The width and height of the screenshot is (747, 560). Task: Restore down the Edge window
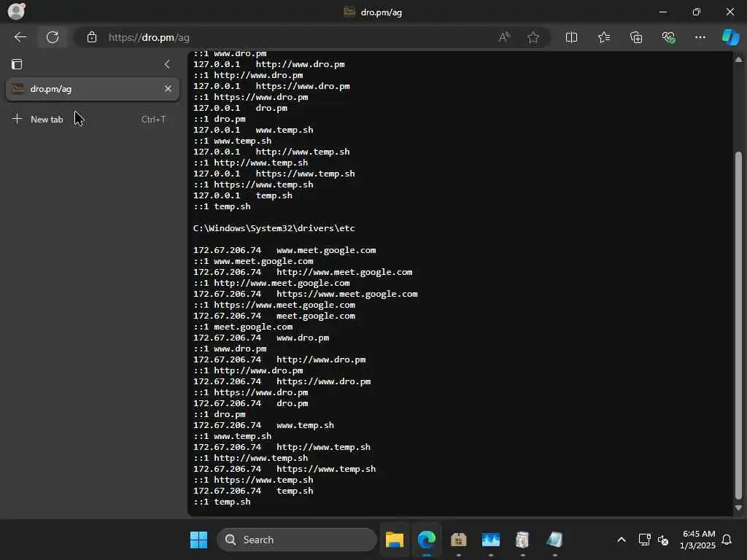(x=696, y=12)
